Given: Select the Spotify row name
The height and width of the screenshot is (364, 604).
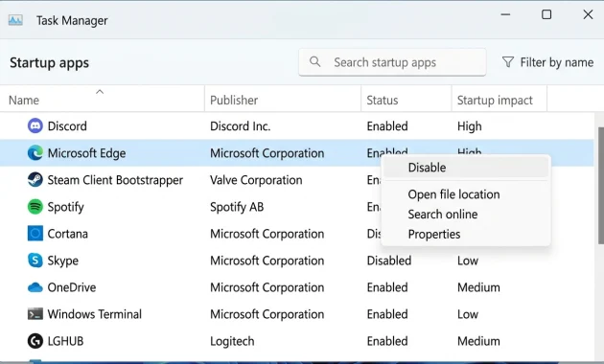Looking at the screenshot, I should 65,207.
